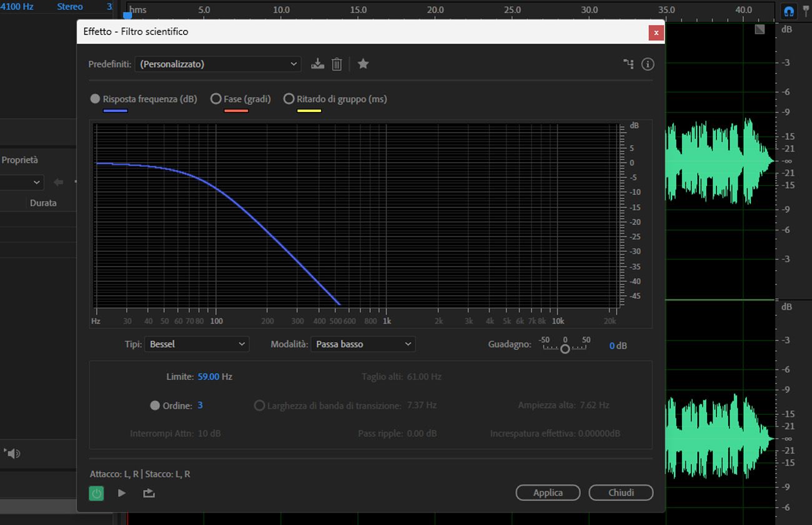Open the Modalità dropdown showing Passa basso
Image resolution: width=812 pixels, height=525 pixels.
click(x=363, y=344)
